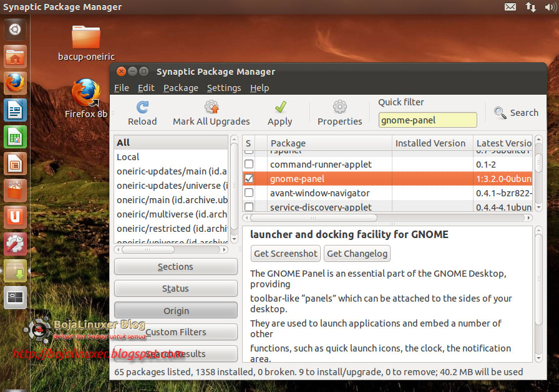Open the Settings menu
Image resolution: width=559 pixels, height=392 pixels.
tap(224, 88)
